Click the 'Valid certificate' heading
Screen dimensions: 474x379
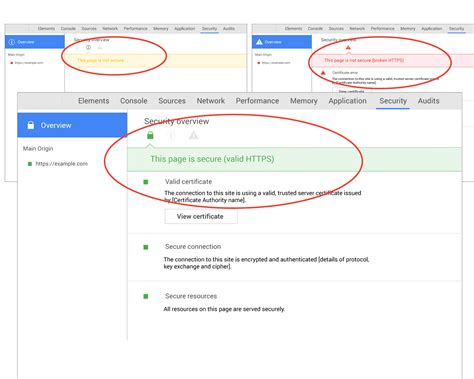tap(188, 182)
